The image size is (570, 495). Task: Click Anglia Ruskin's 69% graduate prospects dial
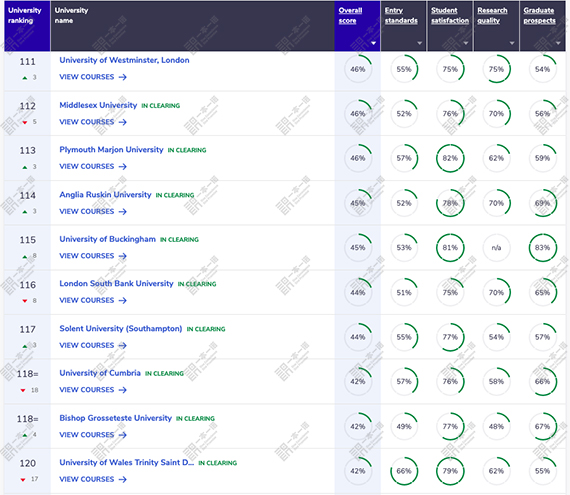[542, 203]
